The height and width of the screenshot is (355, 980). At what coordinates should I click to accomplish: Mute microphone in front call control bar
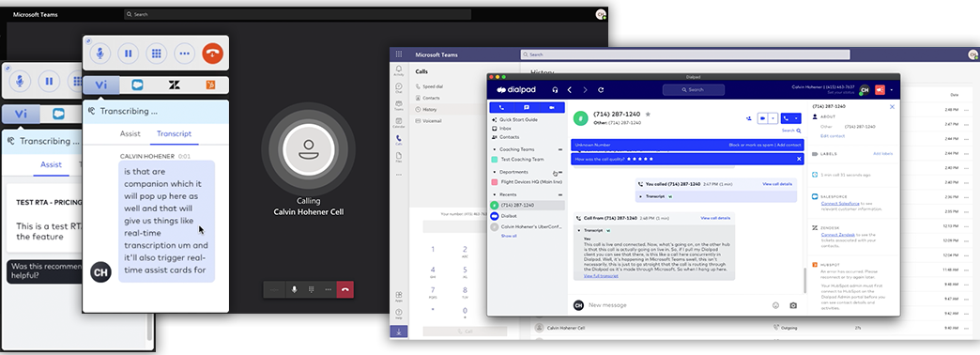coord(100,54)
